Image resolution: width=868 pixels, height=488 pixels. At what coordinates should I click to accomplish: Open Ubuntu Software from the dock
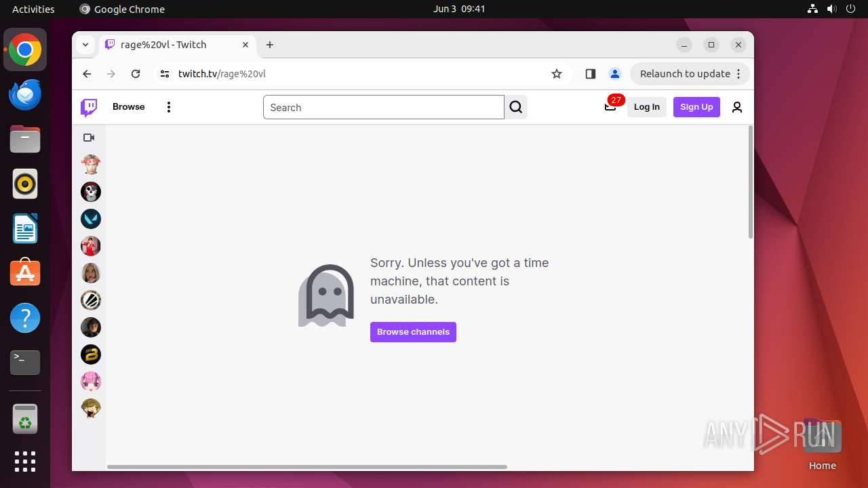click(25, 272)
